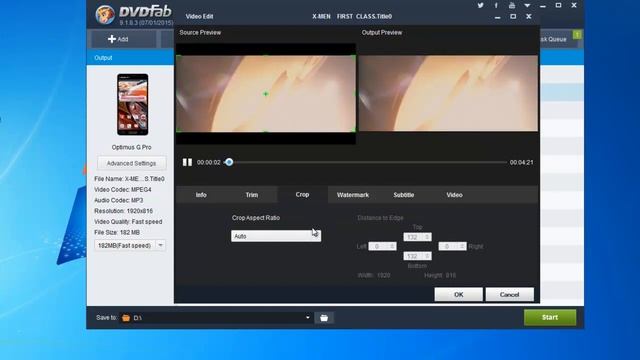This screenshot has height=360, width=640.
Task: Click the Right distance value field
Action: tap(452, 247)
